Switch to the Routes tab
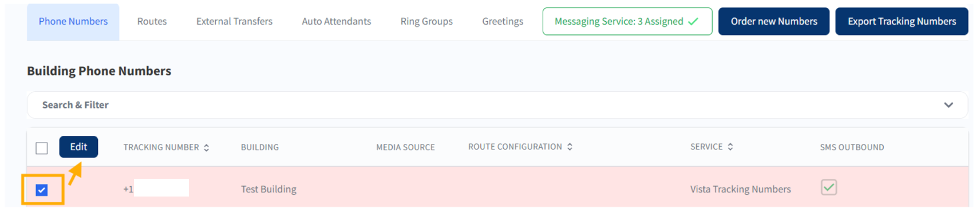The height and width of the screenshot is (212, 980). 152,22
